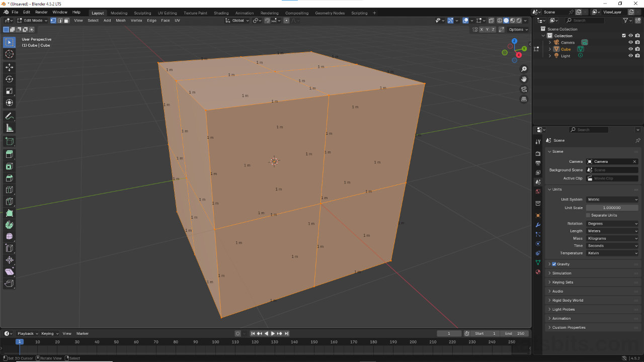Open the Render menu

click(x=41, y=12)
